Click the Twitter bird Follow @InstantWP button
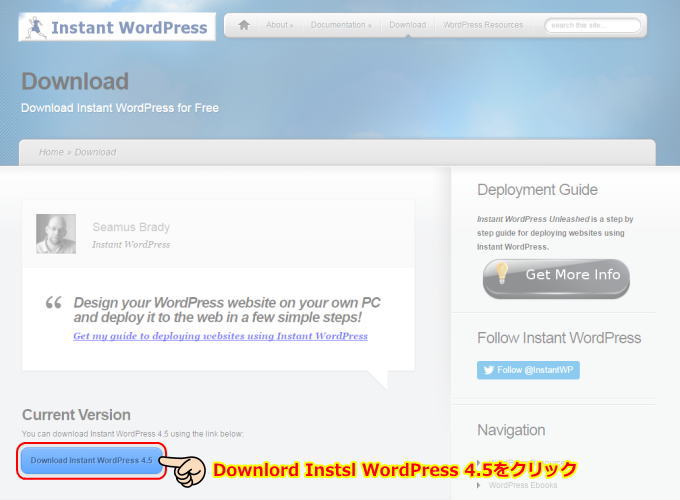The height and width of the screenshot is (500, 680). (528, 370)
